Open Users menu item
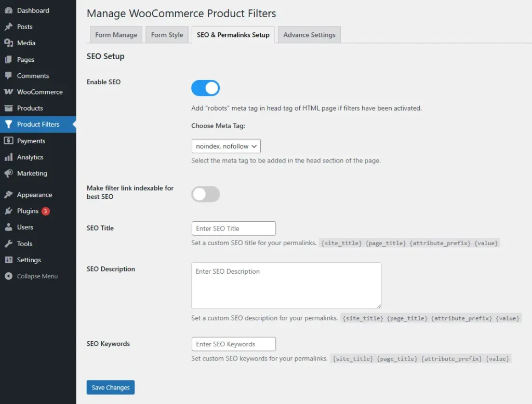Screen dimensions: 532x404 pyautogui.click(x=38, y=227)
